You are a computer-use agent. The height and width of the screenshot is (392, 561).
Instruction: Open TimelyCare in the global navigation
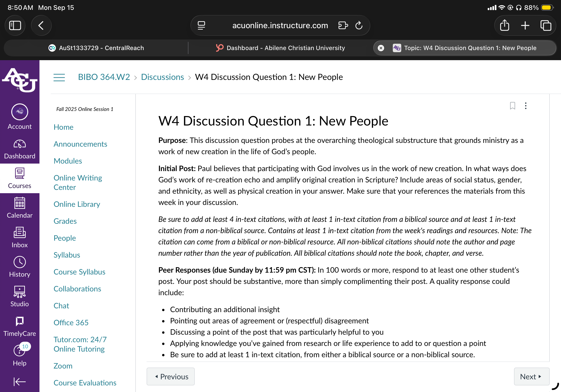[19, 326]
